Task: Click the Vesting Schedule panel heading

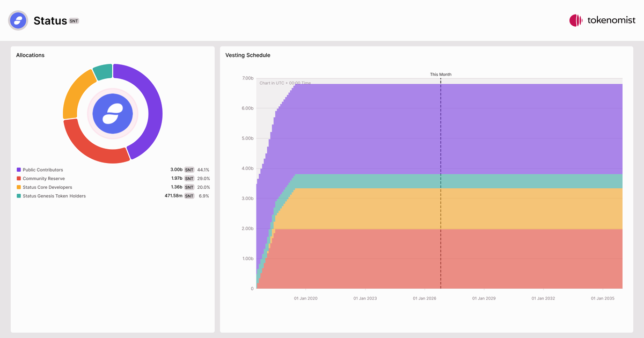Action: [x=248, y=55]
